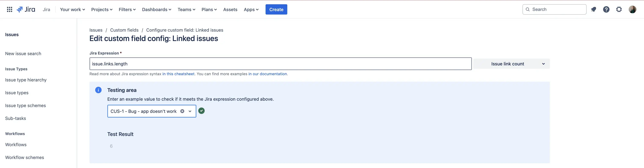Viewport: 644px width, 168px height.
Task: Click the green success check icon
Action: pyautogui.click(x=201, y=111)
